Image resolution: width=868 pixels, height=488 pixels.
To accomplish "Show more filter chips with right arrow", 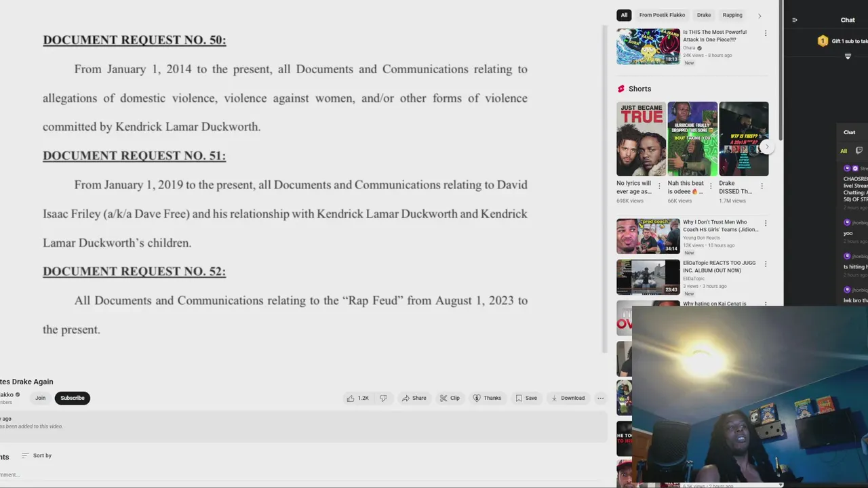I will 759,15.
